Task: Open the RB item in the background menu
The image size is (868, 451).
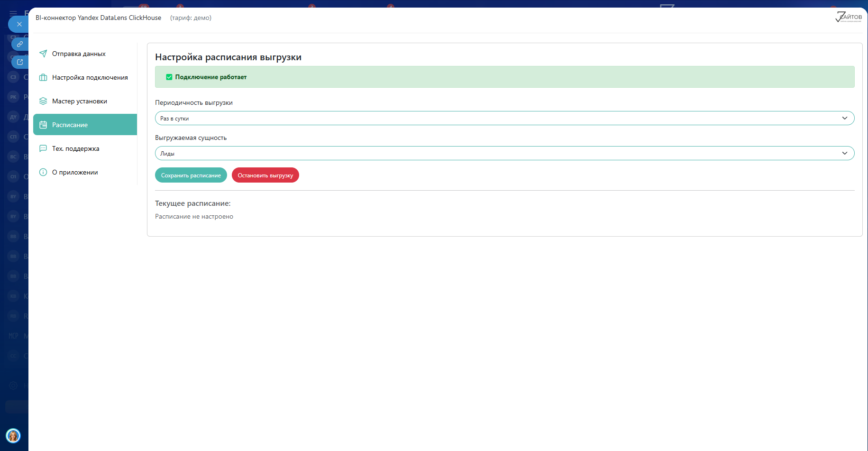Action: point(13,316)
